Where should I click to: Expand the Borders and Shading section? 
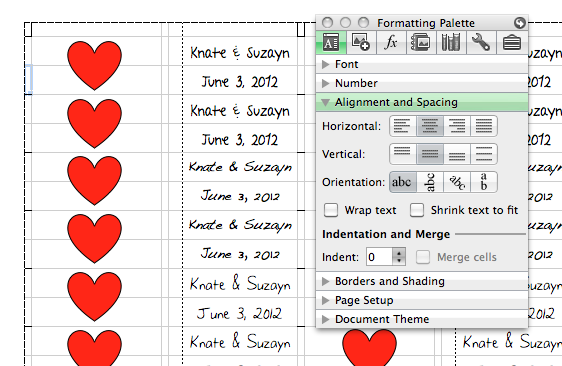(422, 281)
